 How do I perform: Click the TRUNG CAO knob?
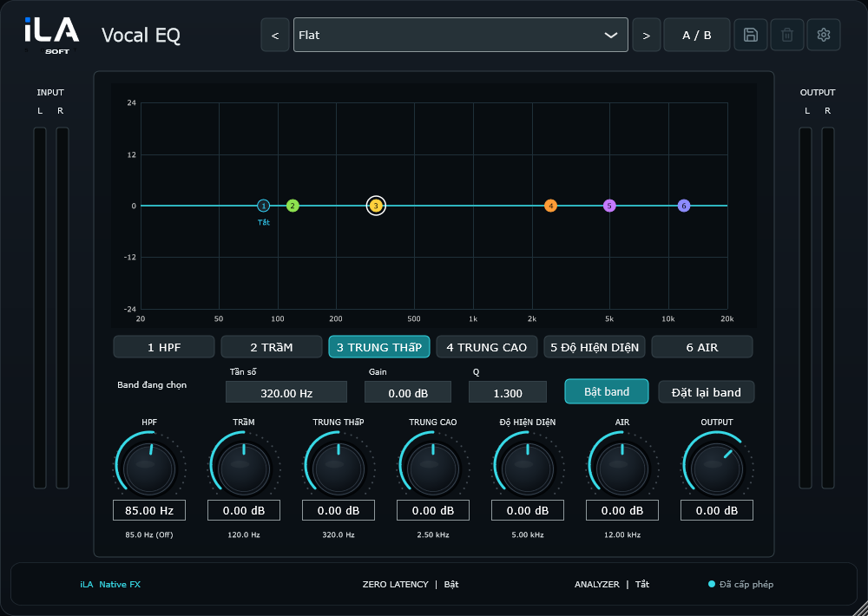[x=433, y=469]
